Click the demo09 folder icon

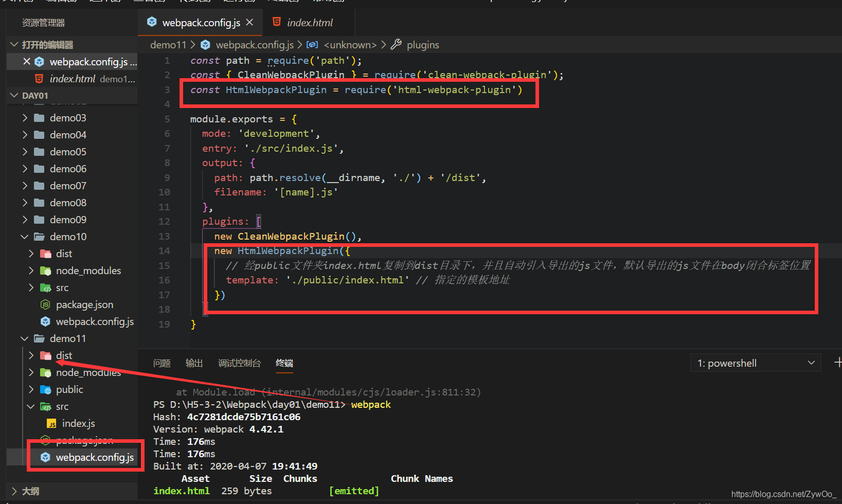coord(39,220)
